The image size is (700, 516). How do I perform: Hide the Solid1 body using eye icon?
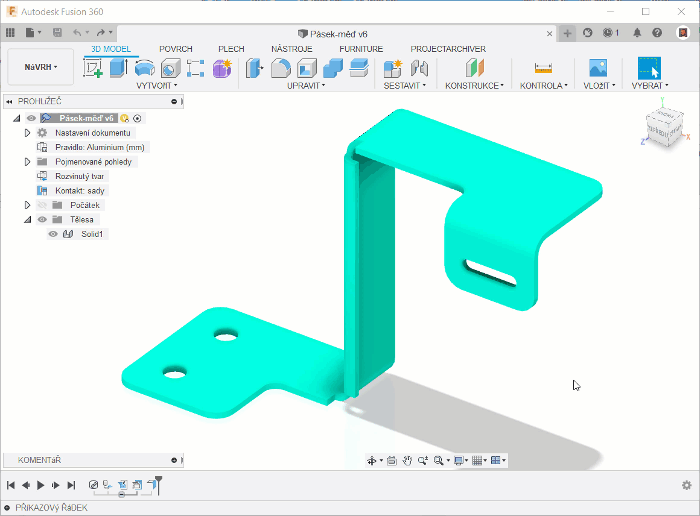[x=53, y=234]
